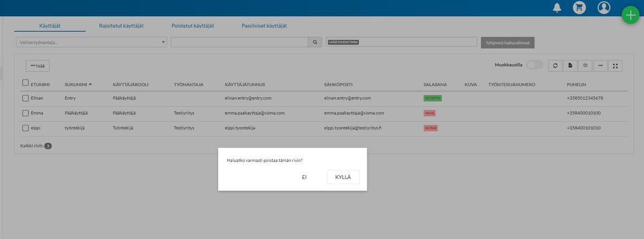Screen dimensions: 644x239
Task: Focus the user search input field
Action: point(239,42)
